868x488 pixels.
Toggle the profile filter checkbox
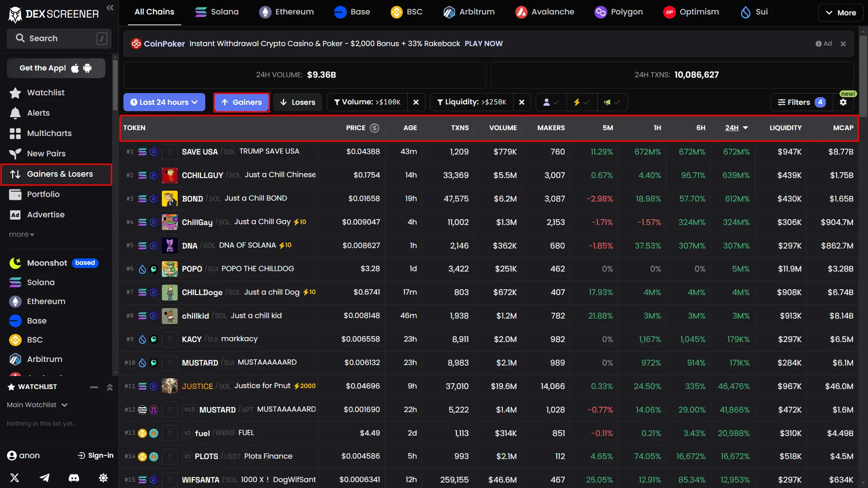pyautogui.click(x=551, y=102)
